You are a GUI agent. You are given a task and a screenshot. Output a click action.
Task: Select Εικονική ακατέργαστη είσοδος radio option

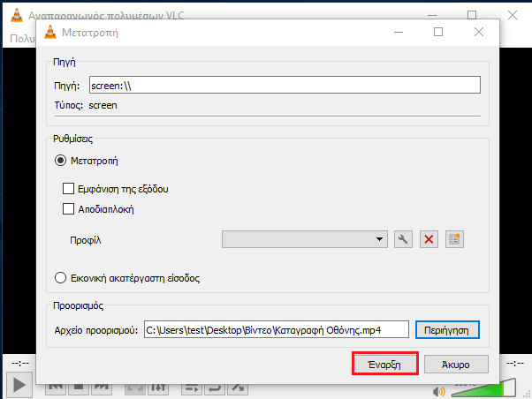[x=60, y=278]
